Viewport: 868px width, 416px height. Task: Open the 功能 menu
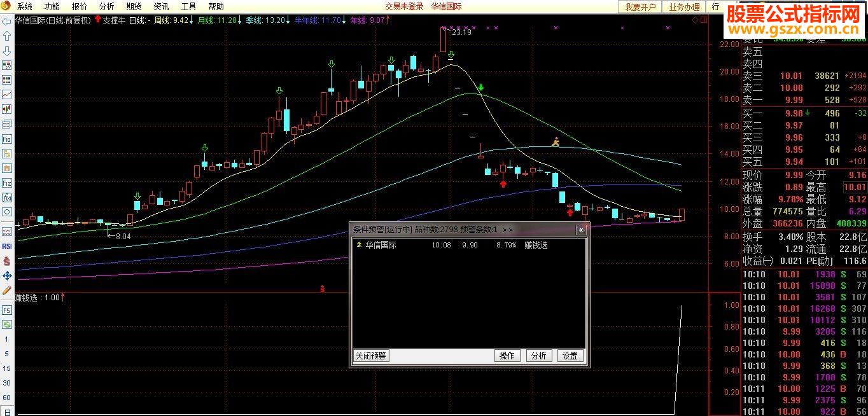pyautogui.click(x=52, y=6)
